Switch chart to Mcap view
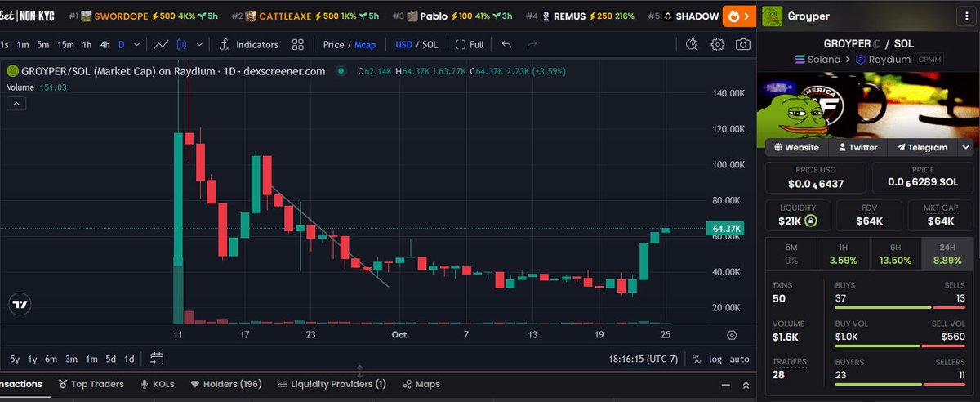Screen dimensions: 980x402 click(x=365, y=45)
